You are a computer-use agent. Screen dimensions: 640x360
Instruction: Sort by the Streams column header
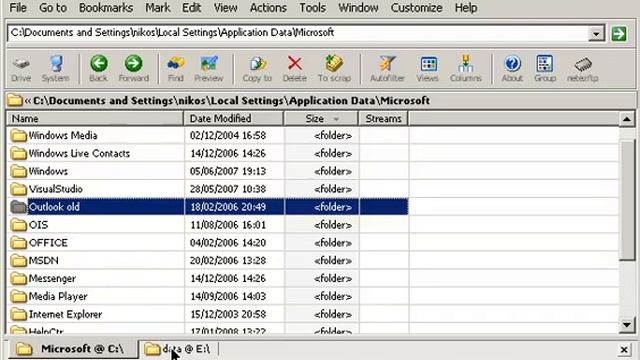pyautogui.click(x=383, y=119)
